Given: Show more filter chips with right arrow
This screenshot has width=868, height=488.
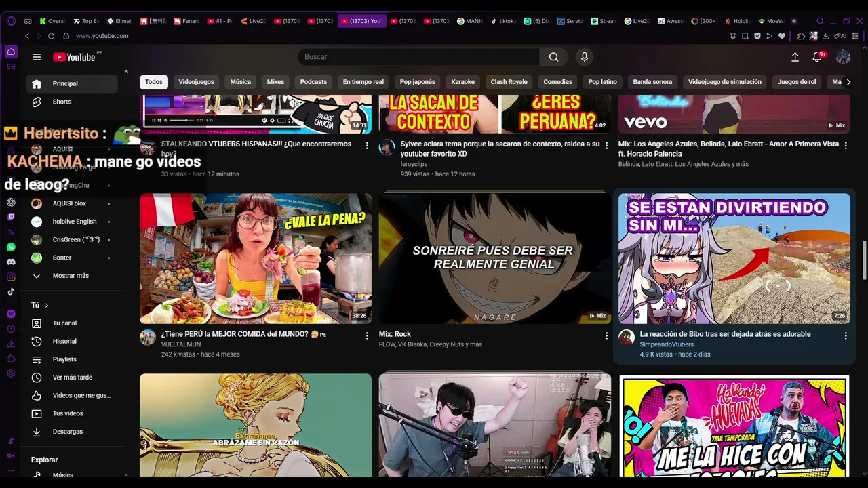Looking at the screenshot, I should [x=848, y=82].
